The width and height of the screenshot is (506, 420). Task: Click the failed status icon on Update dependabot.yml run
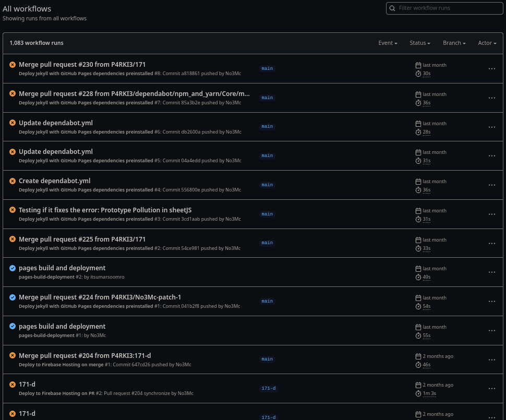pyautogui.click(x=13, y=123)
